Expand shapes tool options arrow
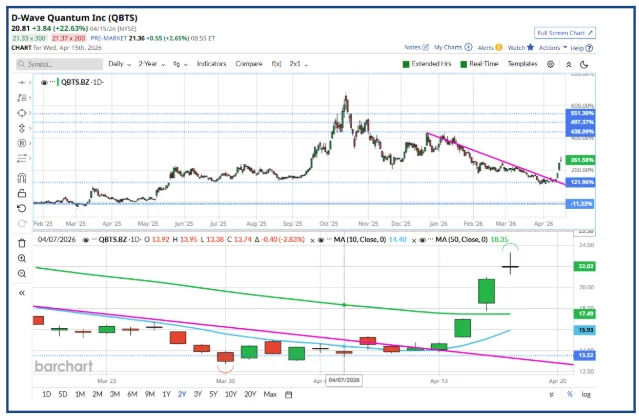 (30, 113)
